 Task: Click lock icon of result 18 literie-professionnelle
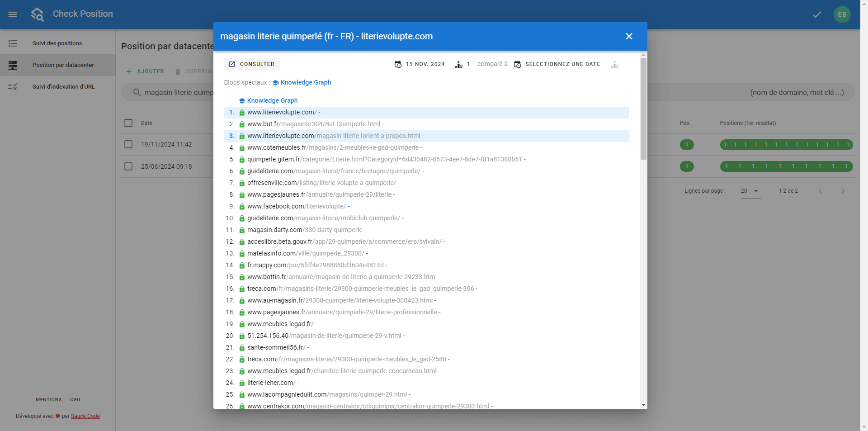click(242, 313)
